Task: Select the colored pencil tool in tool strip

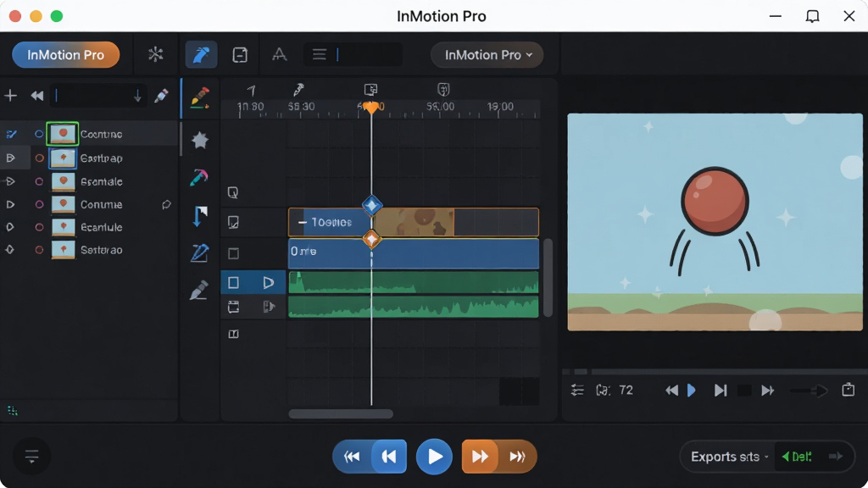Action: pos(199,97)
